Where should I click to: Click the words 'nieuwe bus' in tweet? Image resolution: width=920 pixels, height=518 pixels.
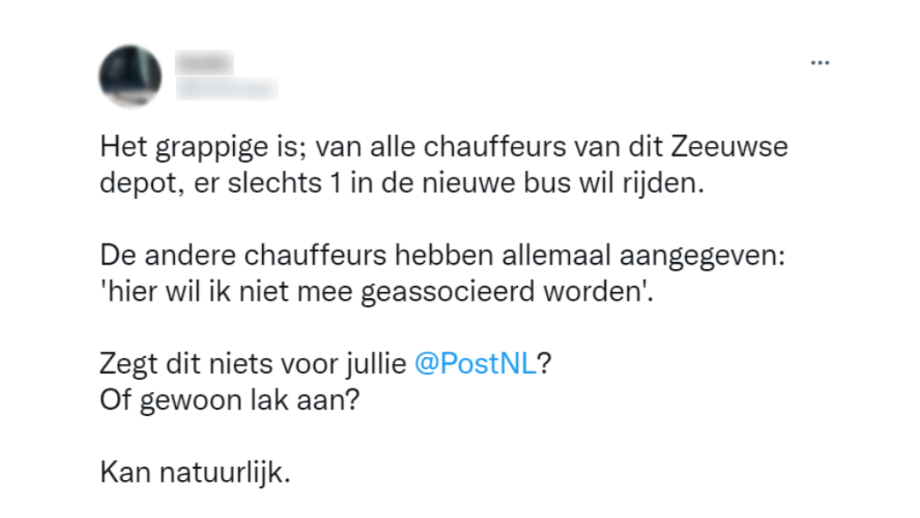(496, 183)
